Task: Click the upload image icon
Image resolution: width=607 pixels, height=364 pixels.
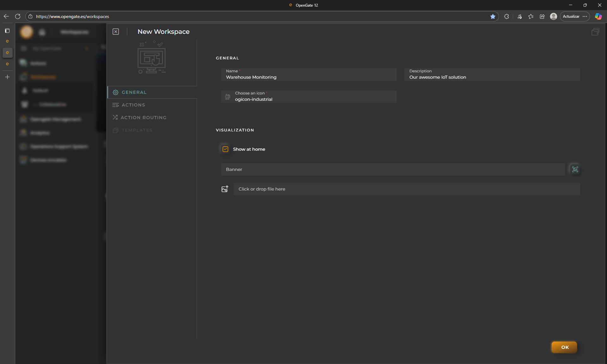Action: tap(225, 189)
